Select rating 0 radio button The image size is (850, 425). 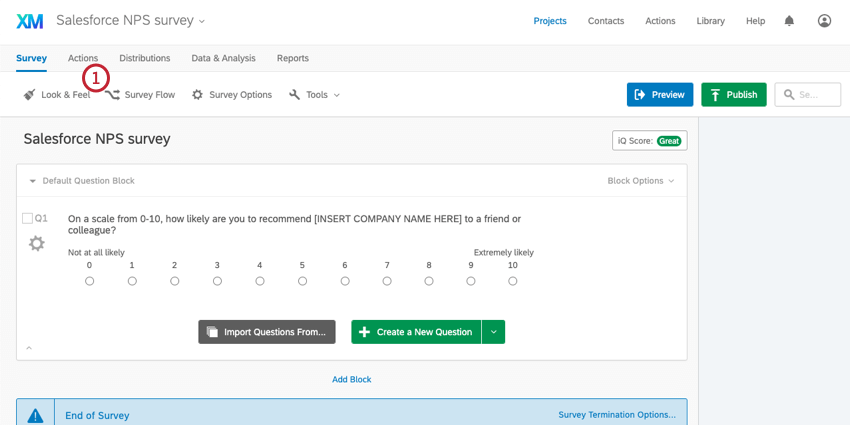[89, 281]
